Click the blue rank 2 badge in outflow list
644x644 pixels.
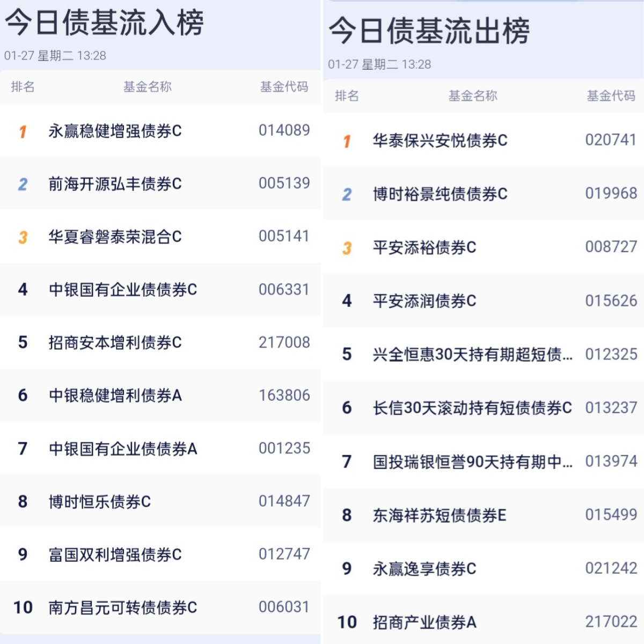(x=347, y=194)
